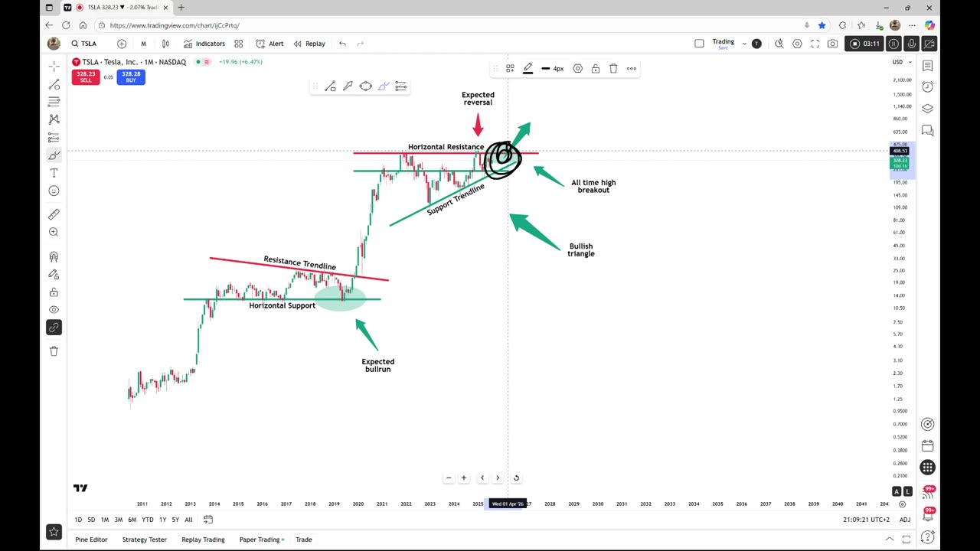Open the emoji icons tool
The image size is (980, 551).
[x=54, y=191]
